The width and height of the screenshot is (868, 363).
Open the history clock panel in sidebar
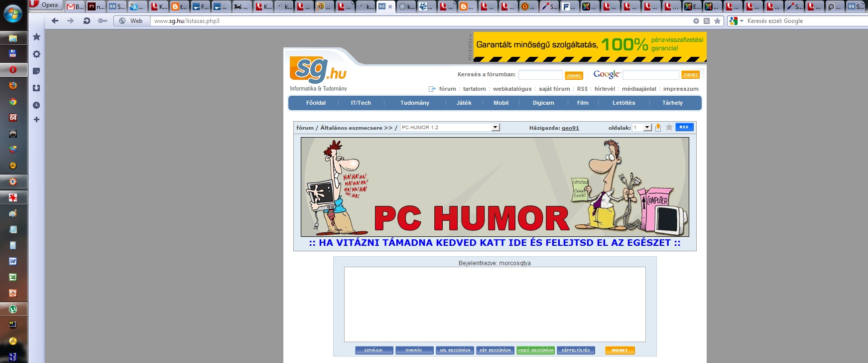click(x=36, y=105)
